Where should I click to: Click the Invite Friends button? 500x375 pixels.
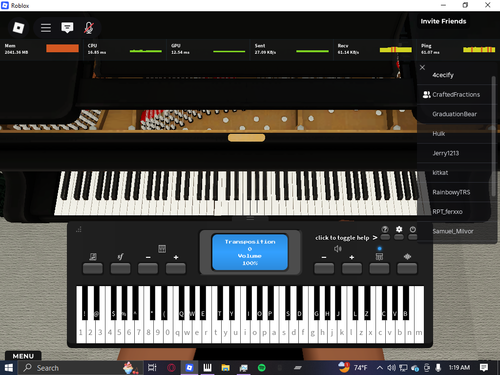[x=443, y=21]
